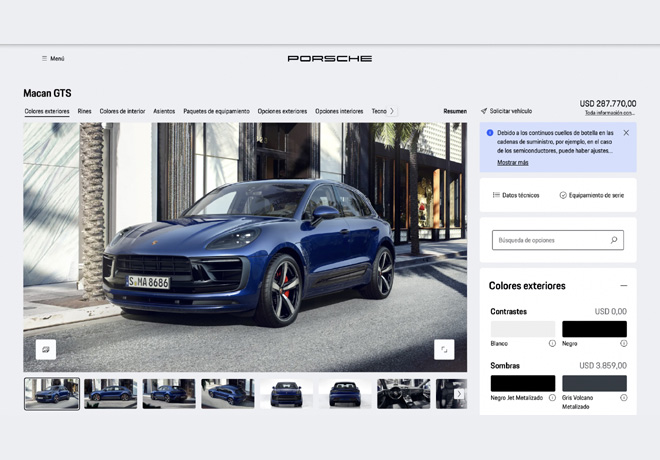Click the Porsche logo
This screenshot has width=660, height=460.
coord(330,59)
